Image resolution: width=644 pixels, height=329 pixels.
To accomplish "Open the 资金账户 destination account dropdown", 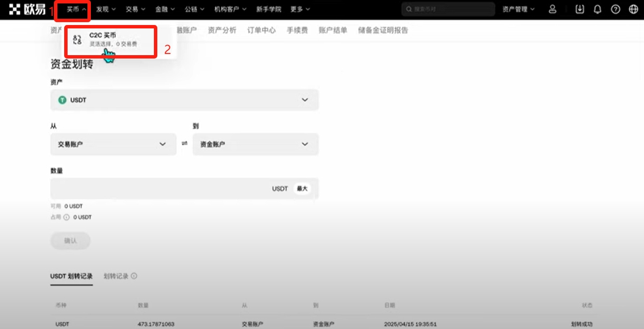I will click(255, 144).
